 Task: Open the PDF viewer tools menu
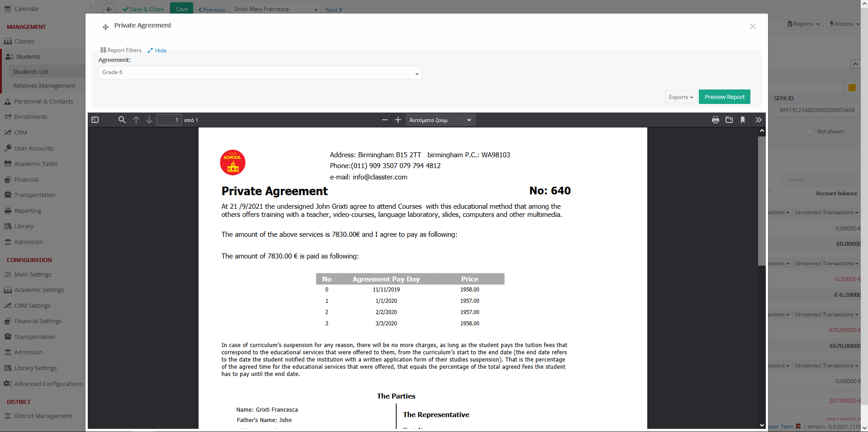759,120
